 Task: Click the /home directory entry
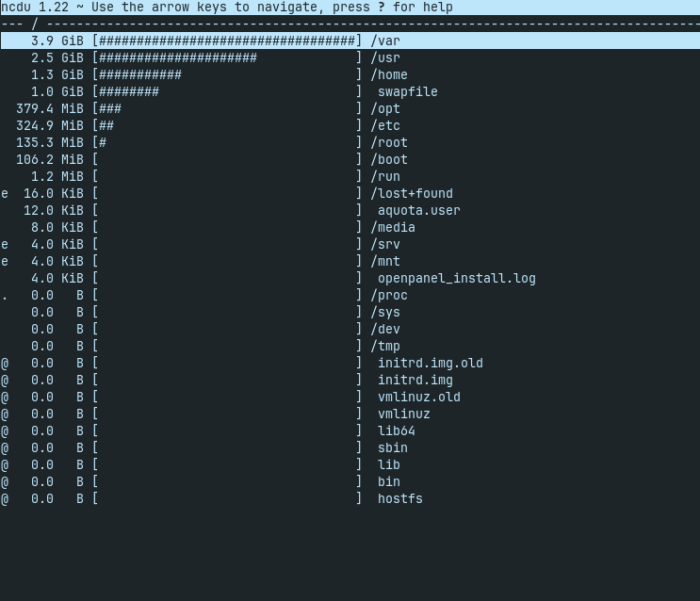[x=350, y=74]
